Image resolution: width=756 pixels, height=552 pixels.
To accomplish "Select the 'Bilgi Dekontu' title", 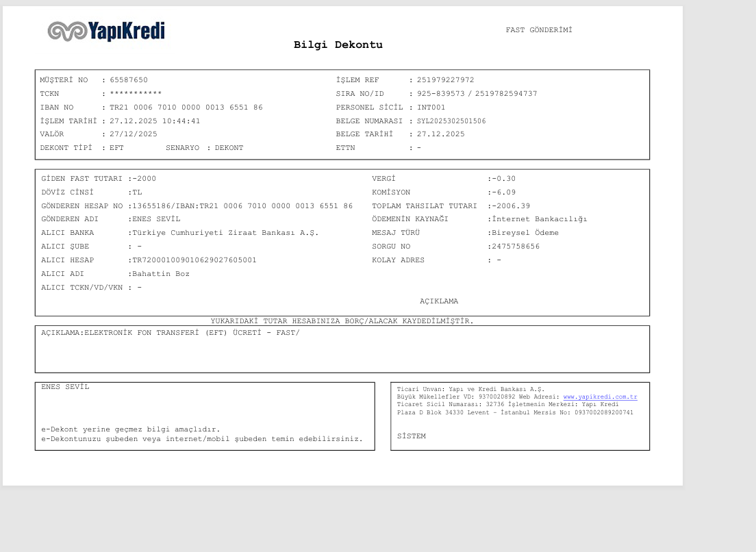I will (338, 45).
